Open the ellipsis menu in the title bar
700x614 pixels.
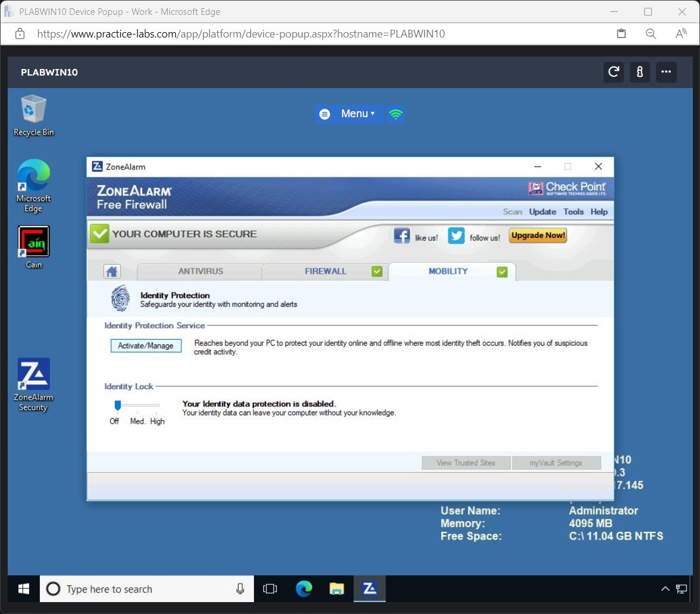coord(666,72)
